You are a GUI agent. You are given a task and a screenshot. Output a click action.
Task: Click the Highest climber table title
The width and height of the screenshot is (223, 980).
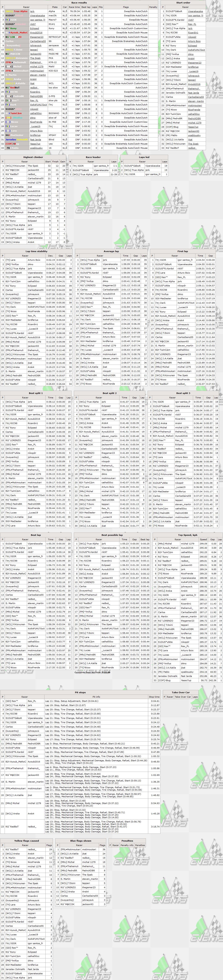(33, 157)
